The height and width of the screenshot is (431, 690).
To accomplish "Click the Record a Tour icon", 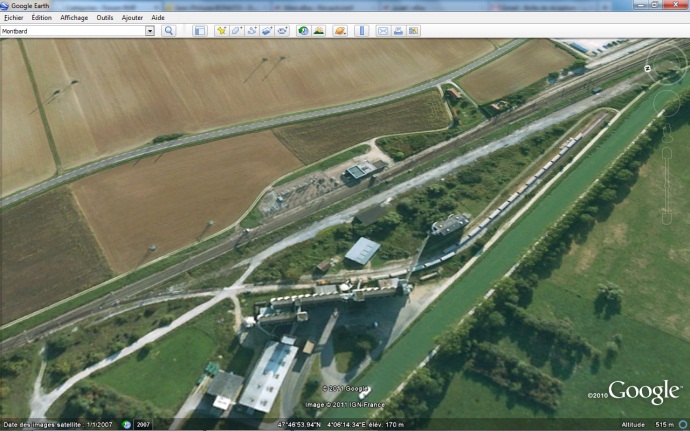I will tap(284, 31).
